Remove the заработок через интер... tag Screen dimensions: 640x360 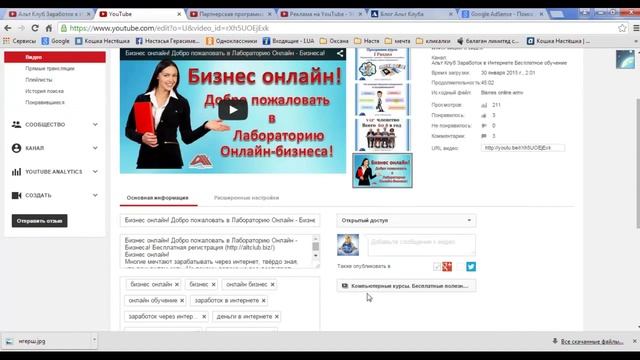[x=204, y=317]
